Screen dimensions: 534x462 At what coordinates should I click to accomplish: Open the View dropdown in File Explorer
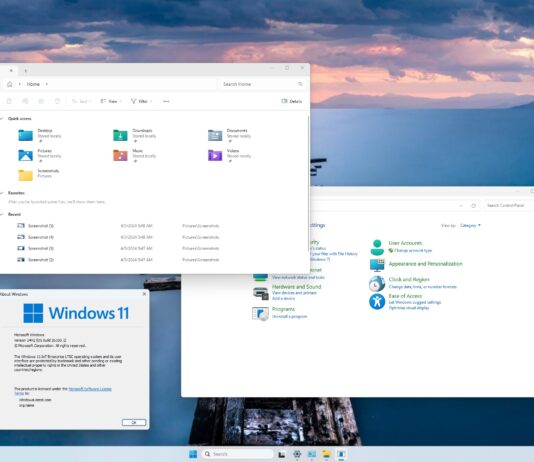coord(111,101)
